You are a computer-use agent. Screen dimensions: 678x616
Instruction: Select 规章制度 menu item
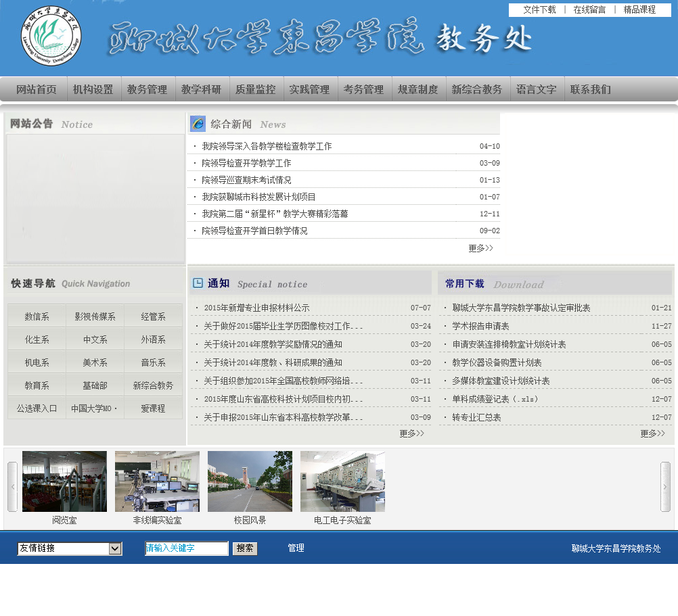tap(417, 89)
